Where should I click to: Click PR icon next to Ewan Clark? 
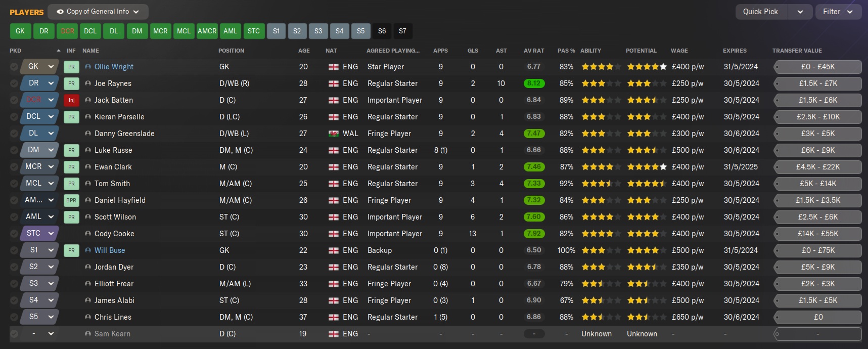(x=71, y=167)
